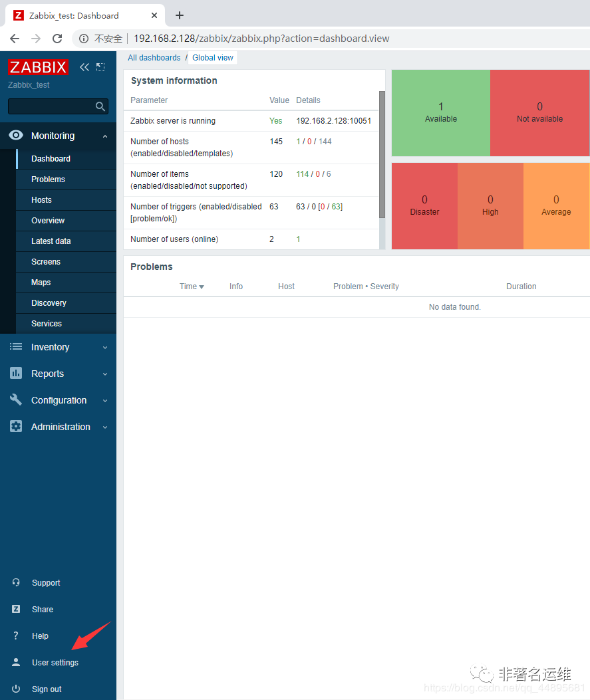
Task: Expand the Reports menu chevron
Action: pyautogui.click(x=105, y=374)
